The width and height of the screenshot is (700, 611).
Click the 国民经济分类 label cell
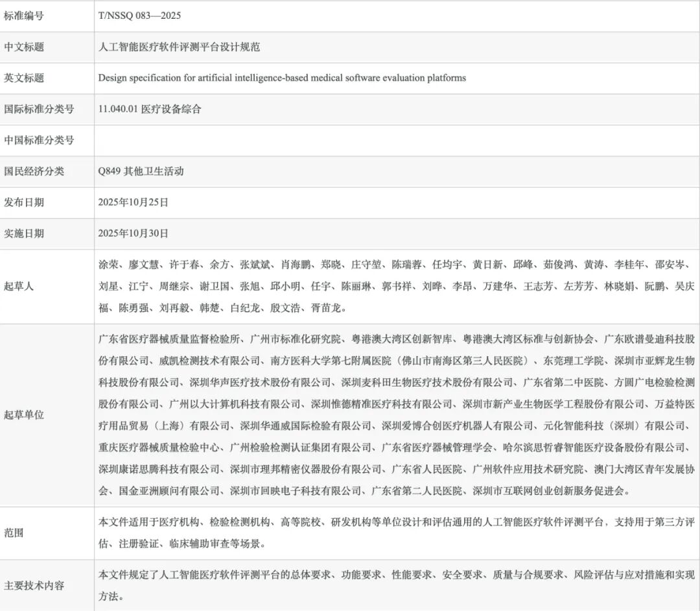(34, 171)
